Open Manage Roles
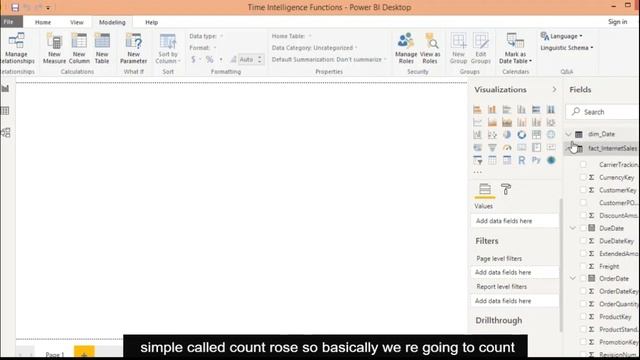This screenshot has width=640, height=360. pyautogui.click(x=406, y=48)
